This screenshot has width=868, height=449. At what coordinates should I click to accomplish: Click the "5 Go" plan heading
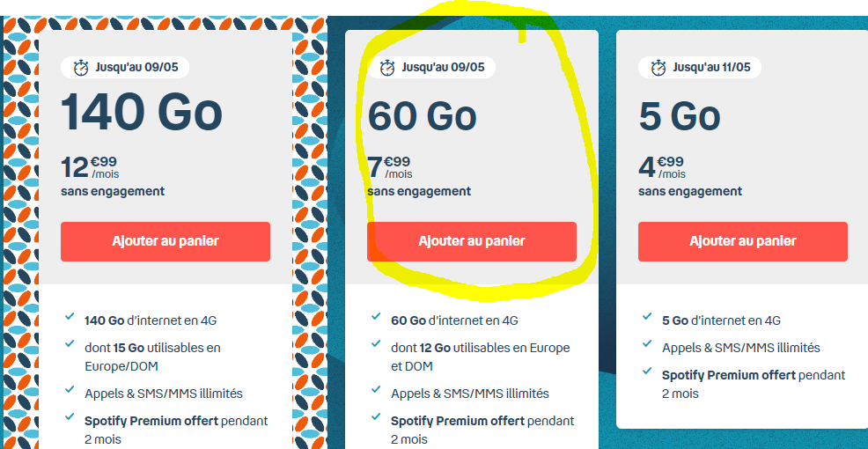[680, 116]
